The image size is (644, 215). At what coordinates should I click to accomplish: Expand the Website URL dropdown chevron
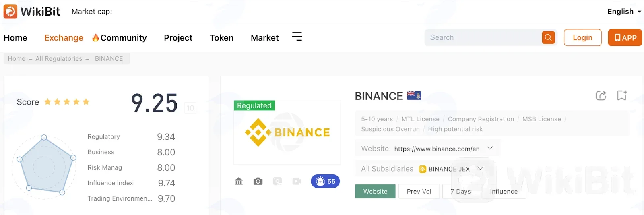[x=490, y=148]
